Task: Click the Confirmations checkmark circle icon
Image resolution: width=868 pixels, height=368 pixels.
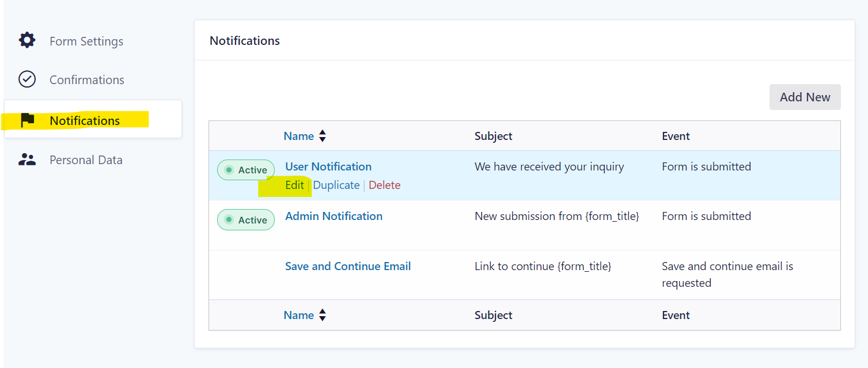Action: 27,79
